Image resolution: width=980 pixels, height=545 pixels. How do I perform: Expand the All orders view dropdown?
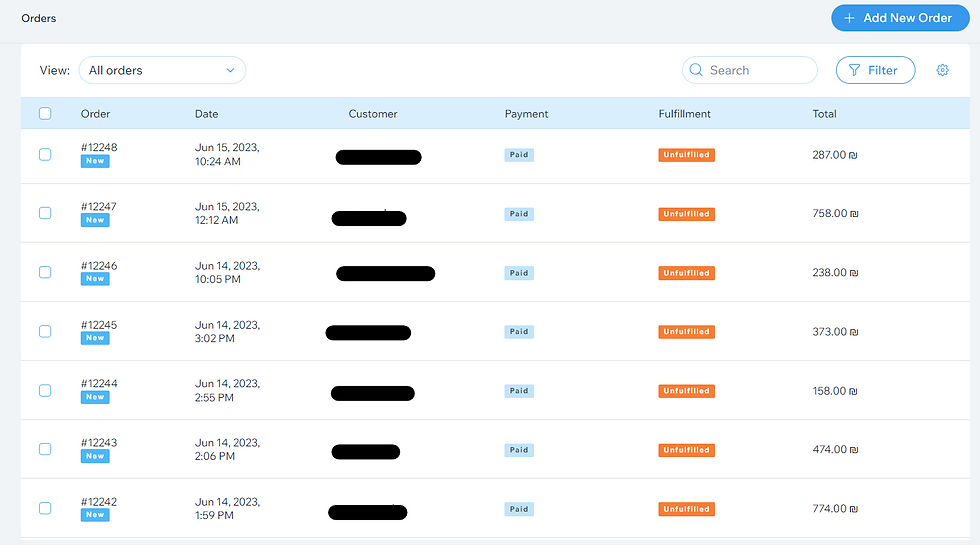pyautogui.click(x=162, y=70)
